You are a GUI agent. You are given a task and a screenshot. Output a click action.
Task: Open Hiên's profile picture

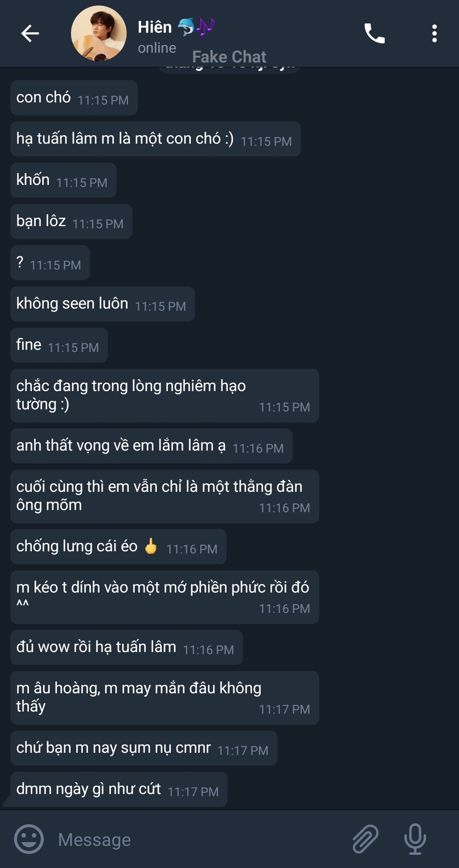99,33
